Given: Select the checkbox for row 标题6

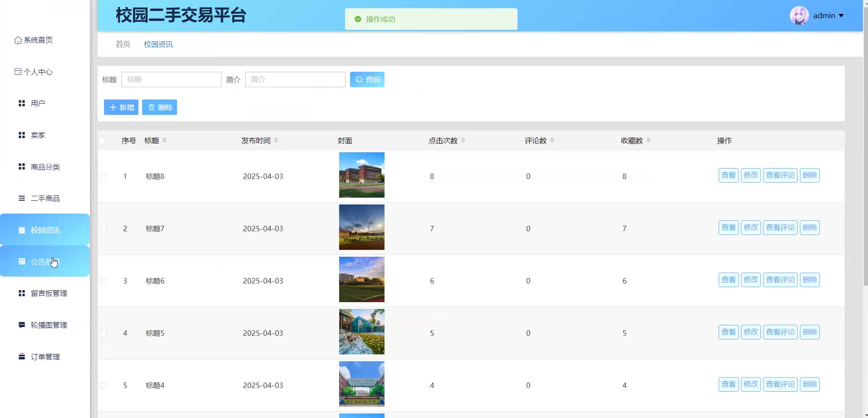Looking at the screenshot, I should [x=104, y=281].
